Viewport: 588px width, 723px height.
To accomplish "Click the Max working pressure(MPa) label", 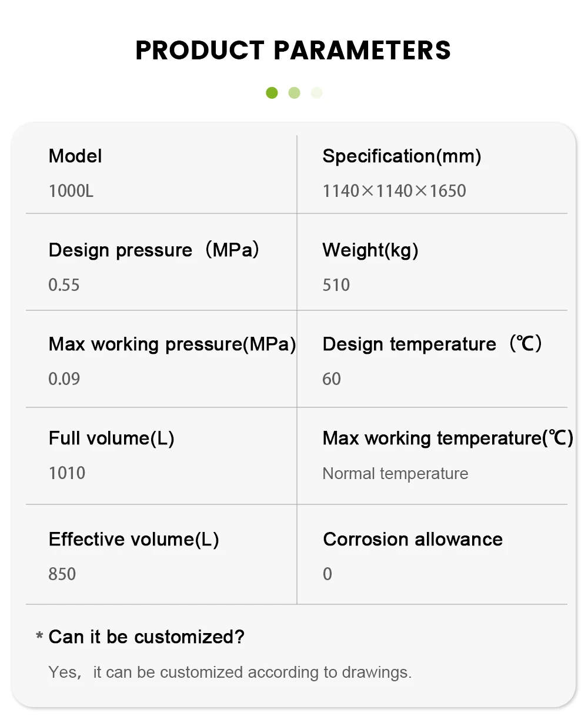I will 172,344.
